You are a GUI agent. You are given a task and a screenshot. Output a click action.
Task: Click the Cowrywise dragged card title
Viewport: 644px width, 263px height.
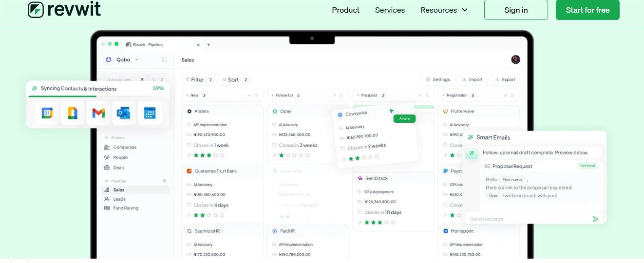(x=356, y=113)
